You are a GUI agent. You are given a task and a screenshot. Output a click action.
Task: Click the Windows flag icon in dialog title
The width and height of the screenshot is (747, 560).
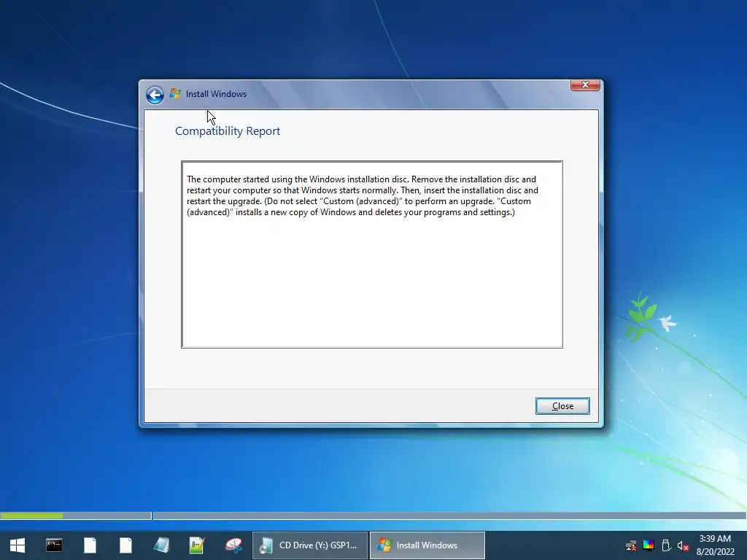[175, 94]
